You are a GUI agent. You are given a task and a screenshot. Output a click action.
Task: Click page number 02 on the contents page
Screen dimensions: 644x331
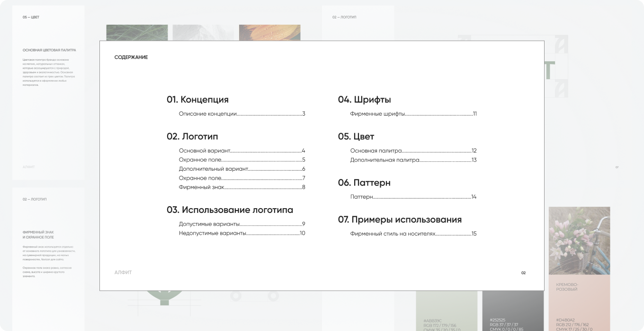(x=523, y=273)
